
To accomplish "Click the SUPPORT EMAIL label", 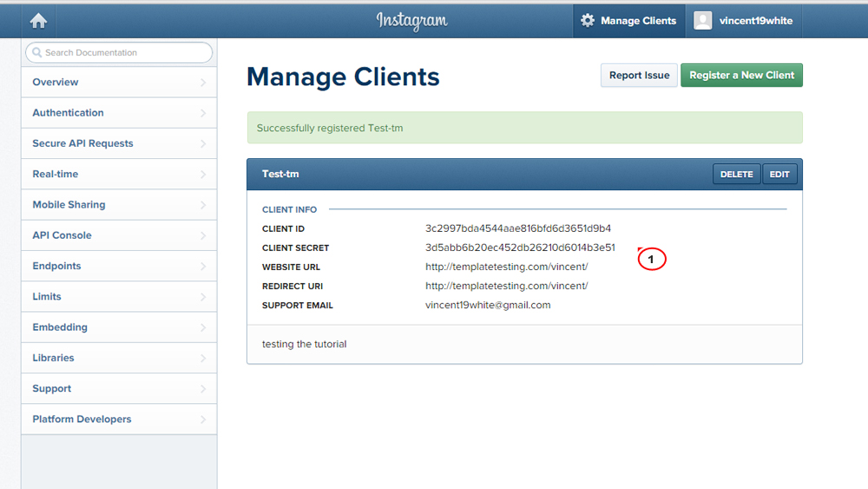I will click(298, 306).
